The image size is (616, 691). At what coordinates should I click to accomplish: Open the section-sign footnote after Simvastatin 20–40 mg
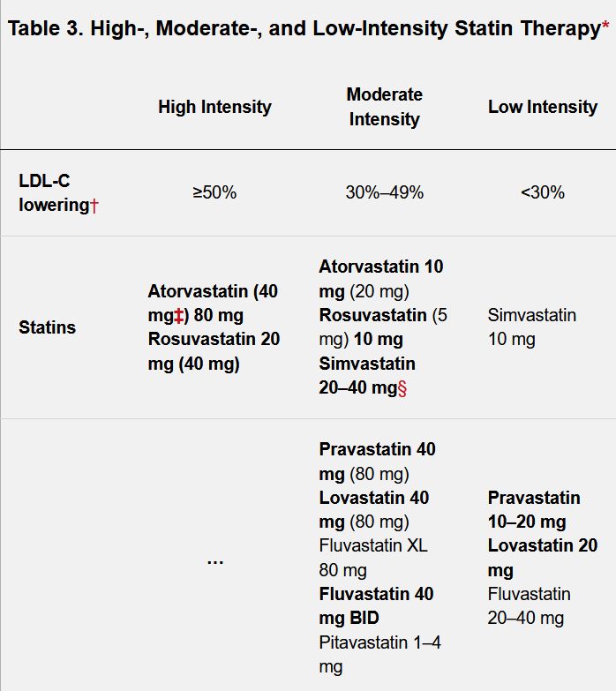coord(402,387)
